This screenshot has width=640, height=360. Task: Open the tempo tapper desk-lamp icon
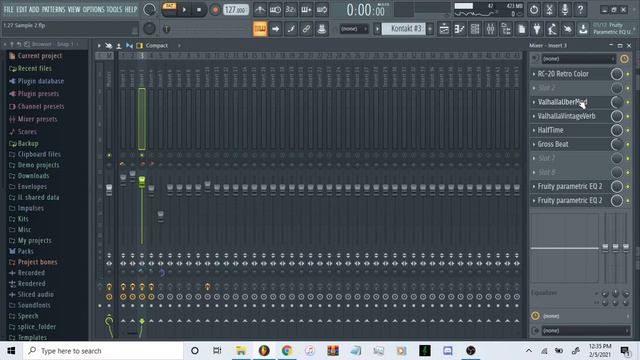tap(552, 29)
